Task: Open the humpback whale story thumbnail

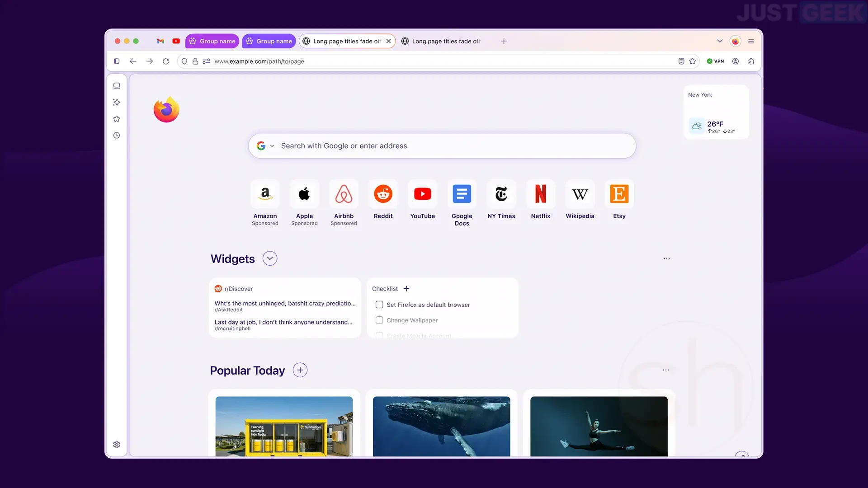Action: [441, 427]
